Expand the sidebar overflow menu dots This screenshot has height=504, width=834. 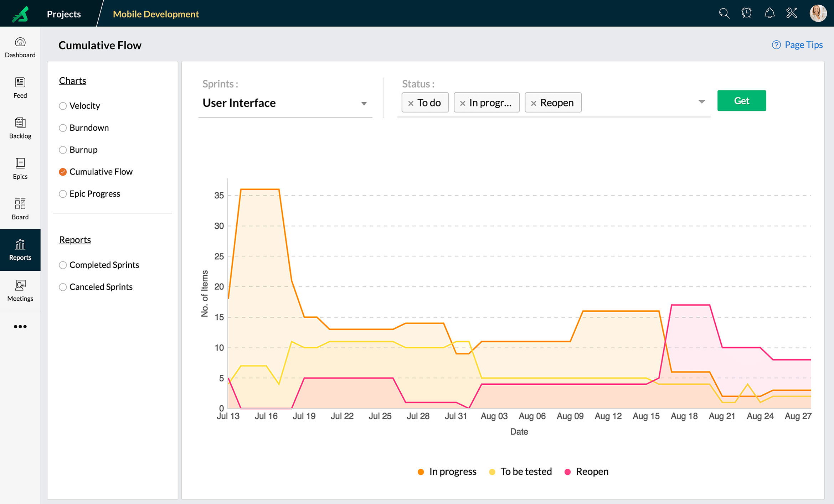pyautogui.click(x=20, y=326)
